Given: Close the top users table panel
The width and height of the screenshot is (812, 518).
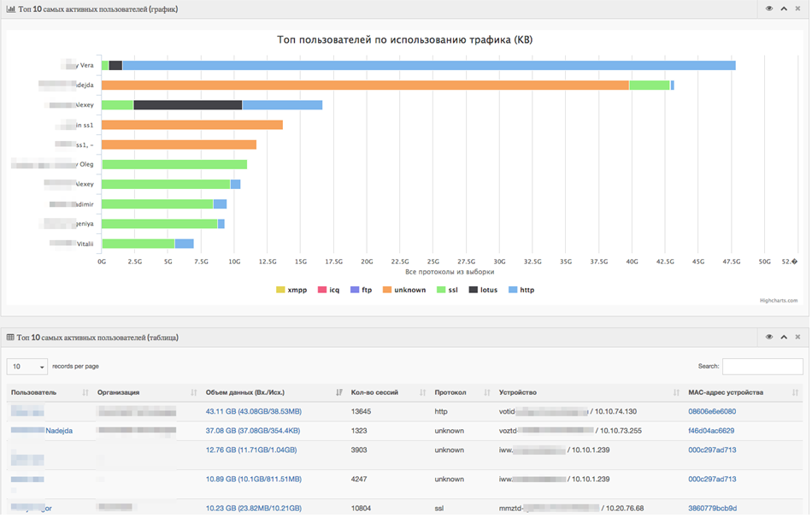Looking at the screenshot, I should [x=798, y=338].
